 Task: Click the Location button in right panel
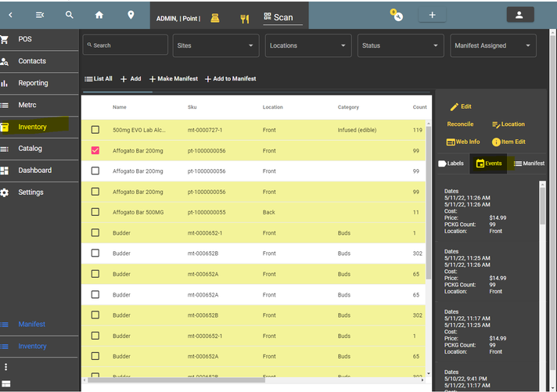click(x=508, y=124)
